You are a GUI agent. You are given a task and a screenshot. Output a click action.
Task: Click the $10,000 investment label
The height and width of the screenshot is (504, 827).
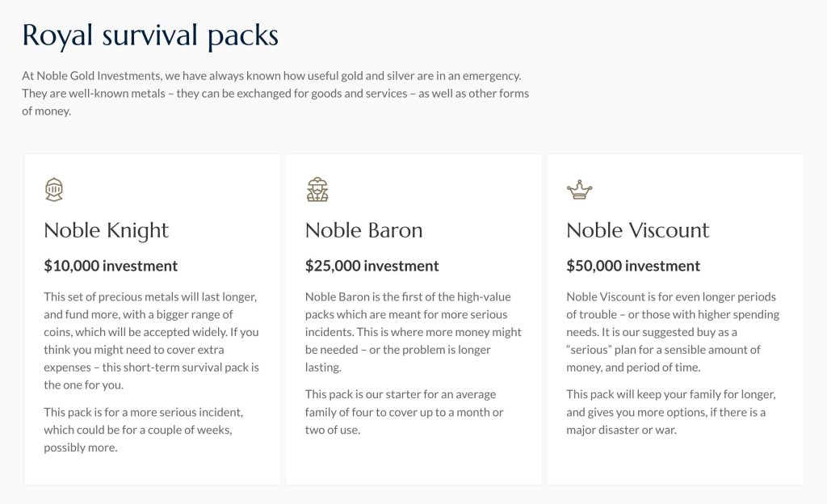(x=111, y=266)
